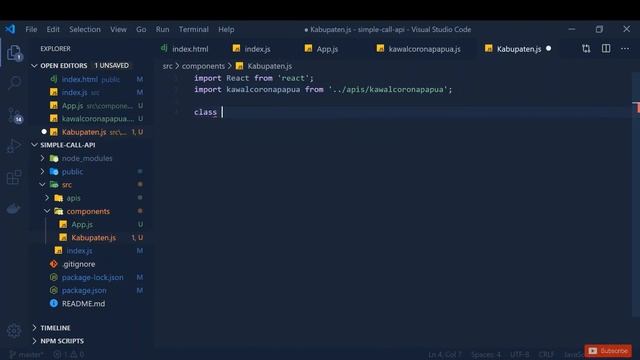640x360 pixels.
Task: Switch to the kawalcoronapapua.js tab
Action: click(x=419, y=49)
